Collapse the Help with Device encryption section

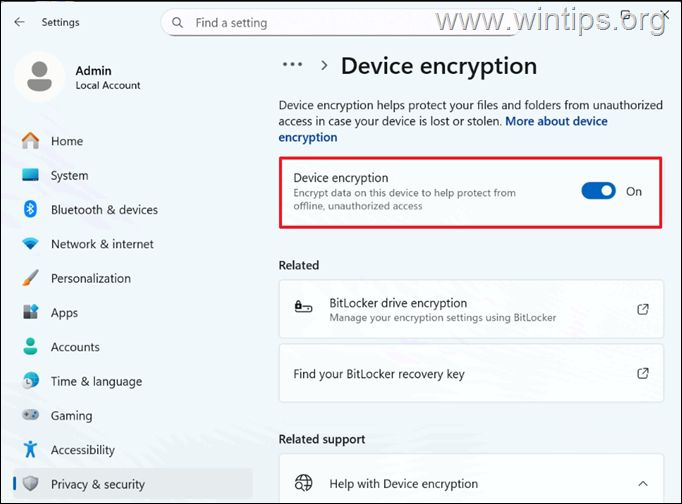643,484
